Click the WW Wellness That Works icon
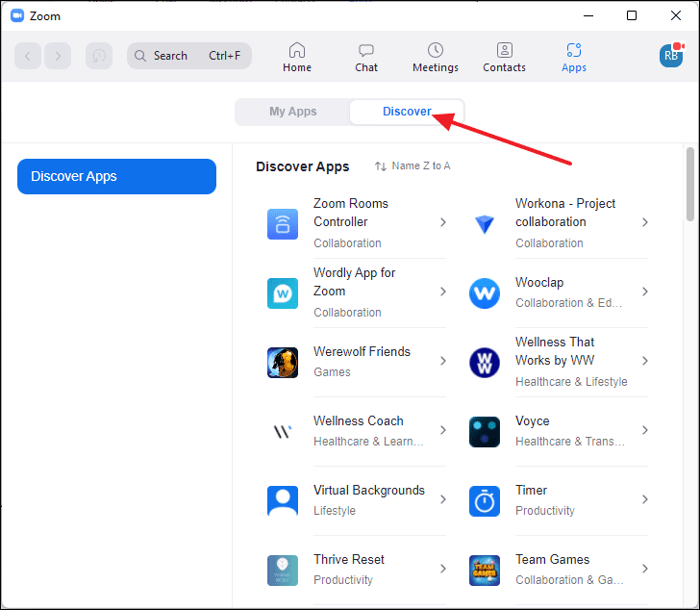The width and height of the screenshot is (700, 610). pyautogui.click(x=485, y=363)
